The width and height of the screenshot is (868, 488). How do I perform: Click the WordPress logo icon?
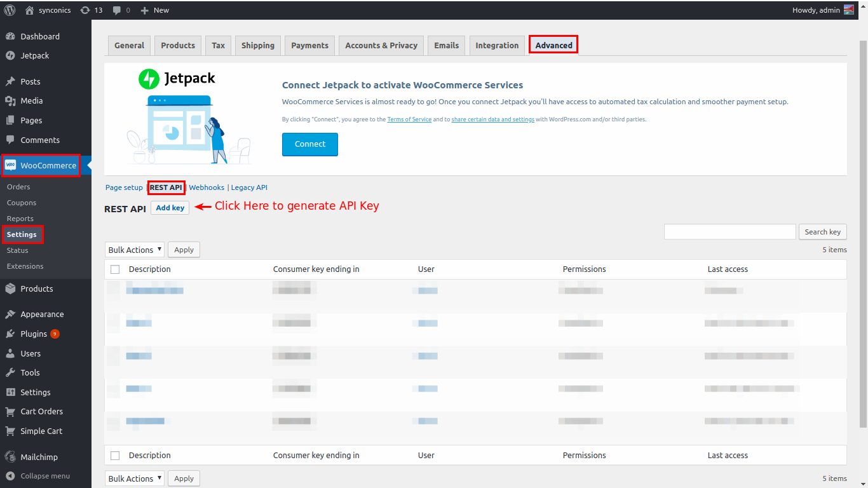click(10, 10)
